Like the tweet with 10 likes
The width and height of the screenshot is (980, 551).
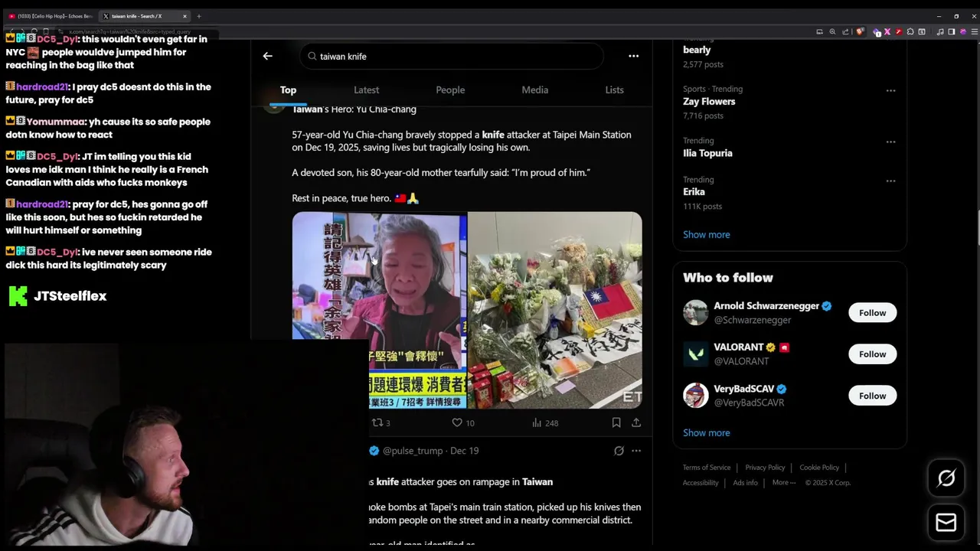tap(462, 422)
